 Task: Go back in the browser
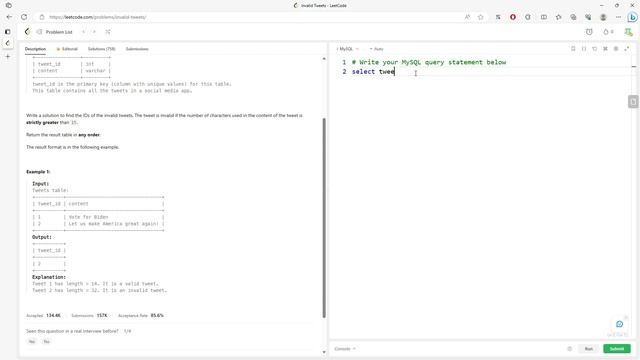click(x=9, y=17)
